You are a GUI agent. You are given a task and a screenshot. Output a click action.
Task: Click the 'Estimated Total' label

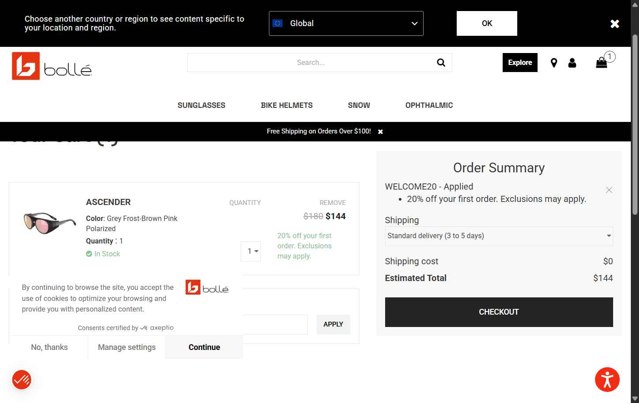[x=415, y=278]
